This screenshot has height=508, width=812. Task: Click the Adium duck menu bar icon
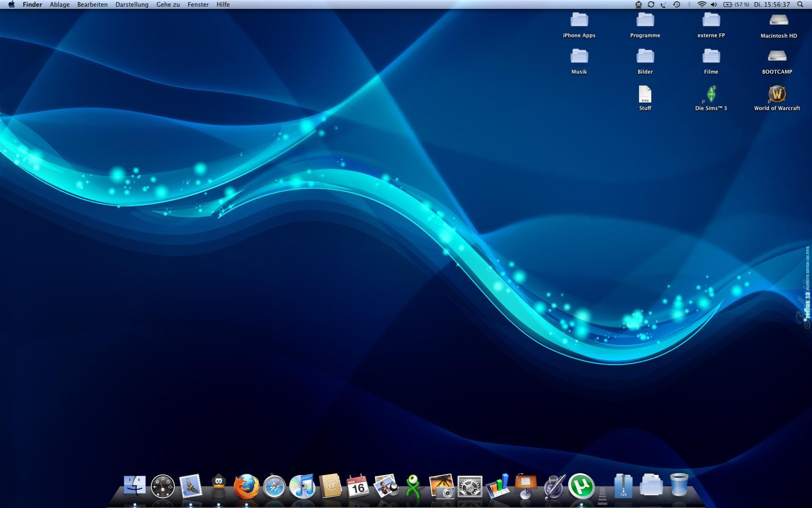pos(638,5)
